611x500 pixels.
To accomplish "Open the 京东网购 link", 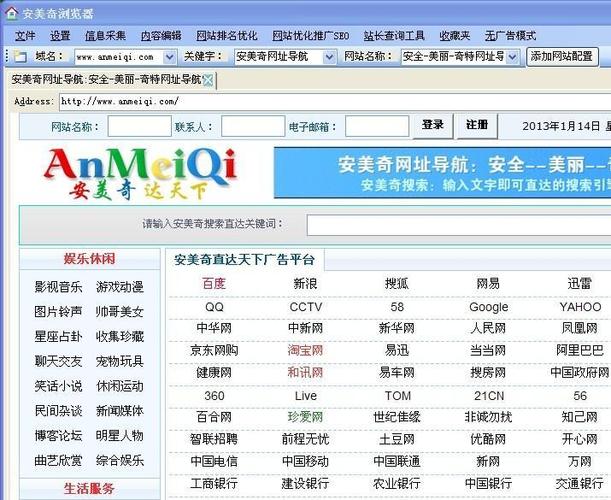I will click(214, 350).
